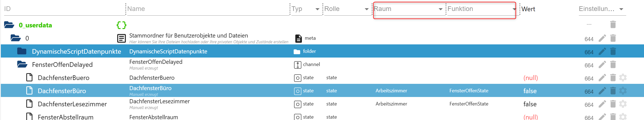This screenshot has width=644, height=120.
Task: Edit the DynamischeScriptDatenpunkte folder with pencil icon
Action: click(x=602, y=51)
